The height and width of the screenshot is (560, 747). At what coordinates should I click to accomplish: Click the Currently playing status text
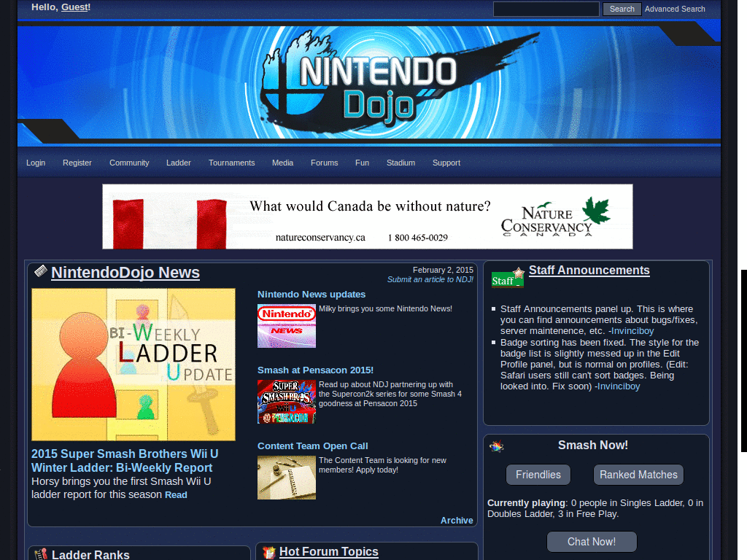pyautogui.click(x=595, y=508)
